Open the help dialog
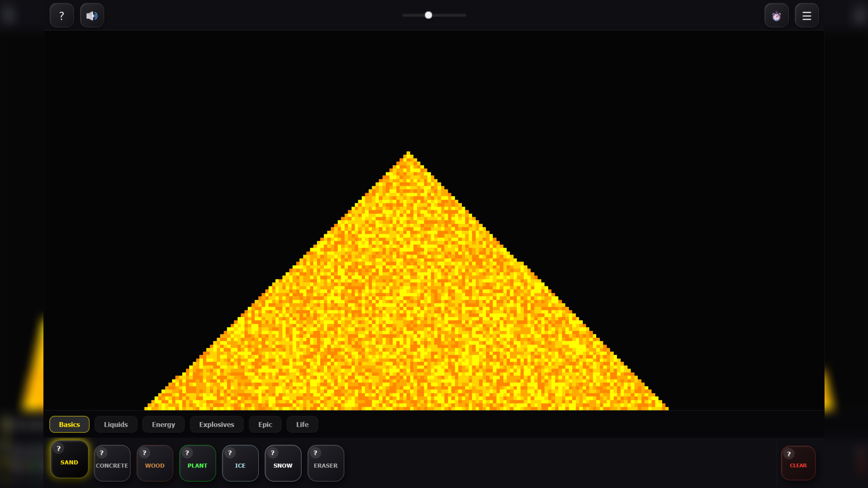Viewport: 868px width, 488px height. tap(62, 15)
